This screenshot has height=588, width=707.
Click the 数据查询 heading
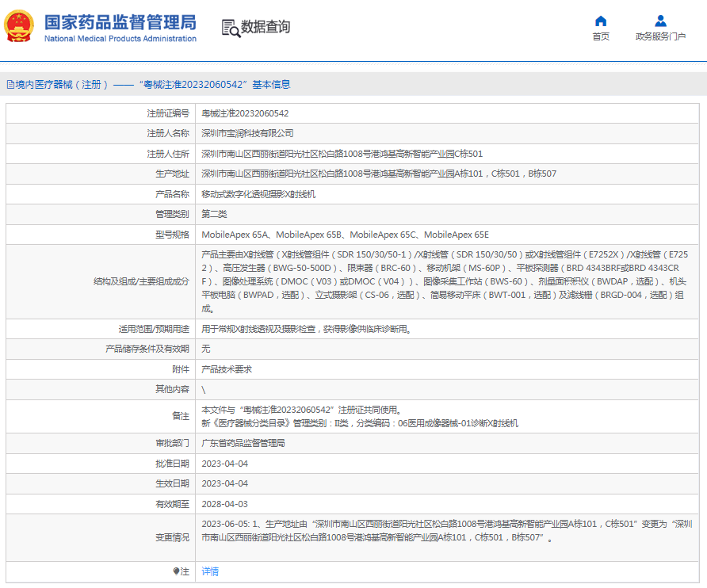[x=265, y=27]
